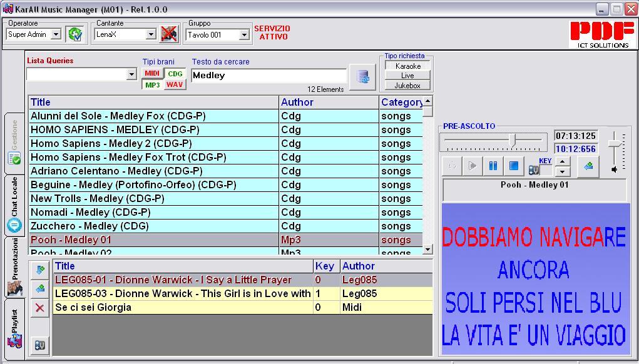Screen dimensions: 639x364
Task: Open the Cantante dropdown showing LenaX
Action: [x=151, y=34]
